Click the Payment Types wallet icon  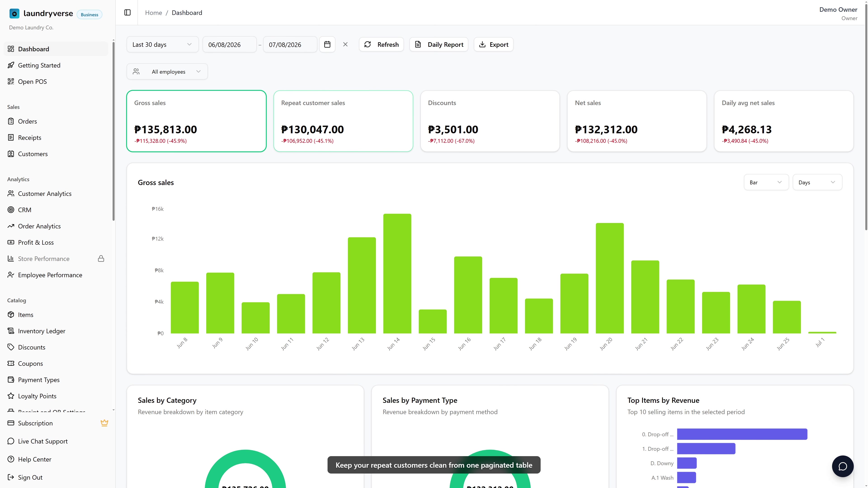(11, 380)
